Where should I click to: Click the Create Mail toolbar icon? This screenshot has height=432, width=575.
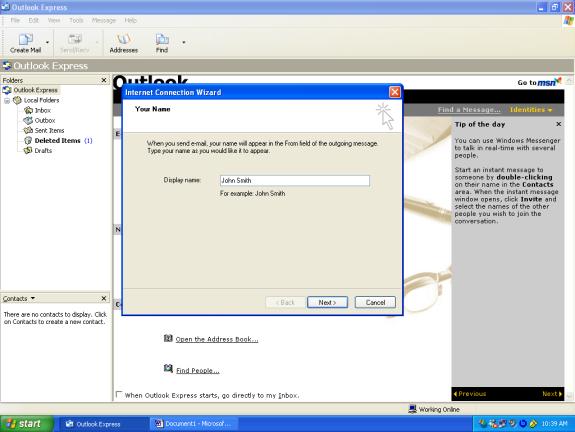pyautogui.click(x=25, y=39)
